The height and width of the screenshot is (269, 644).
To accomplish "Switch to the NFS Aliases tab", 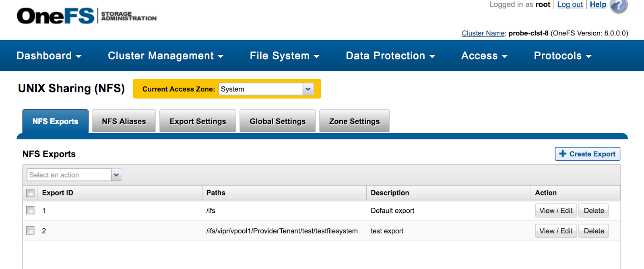I will (124, 121).
